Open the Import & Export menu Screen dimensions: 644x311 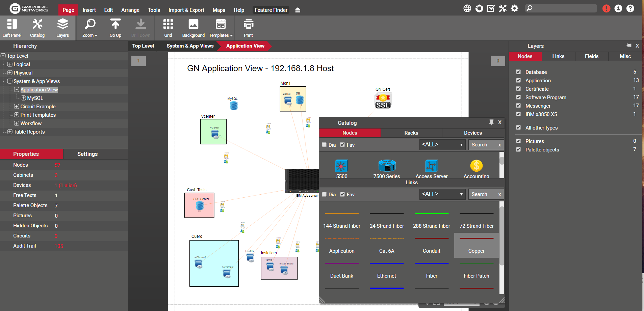pos(186,10)
